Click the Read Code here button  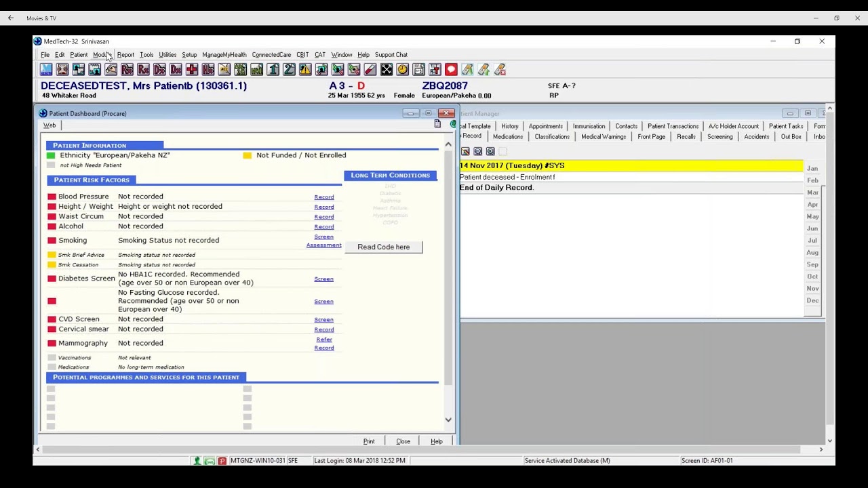tap(384, 247)
